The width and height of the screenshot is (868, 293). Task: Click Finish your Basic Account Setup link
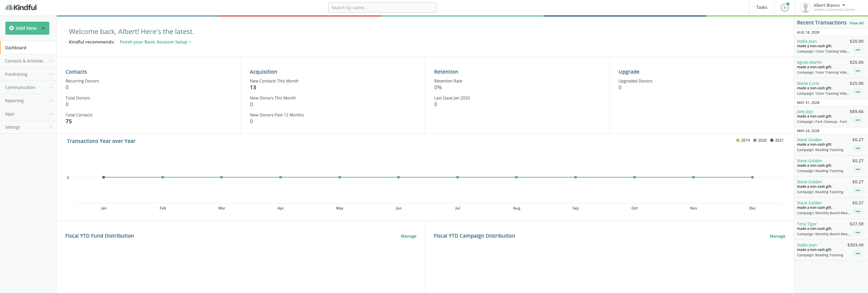(154, 42)
